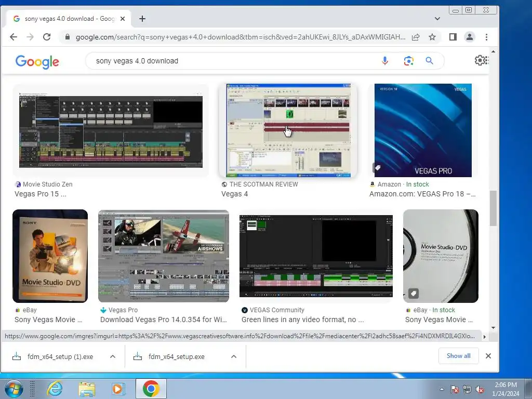532x399 pixels.
Task: Open the Movie Studio DVD disc image
Action: 441,256
